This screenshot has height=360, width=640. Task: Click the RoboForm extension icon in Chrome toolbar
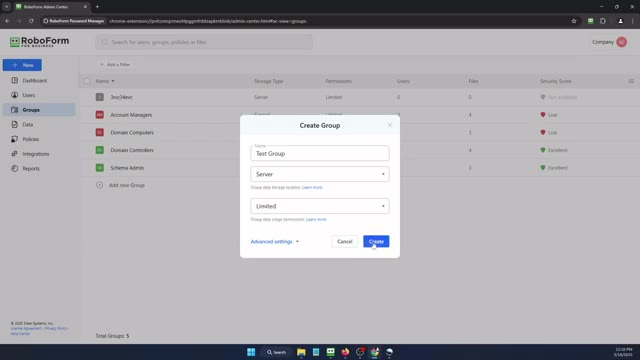click(x=590, y=21)
